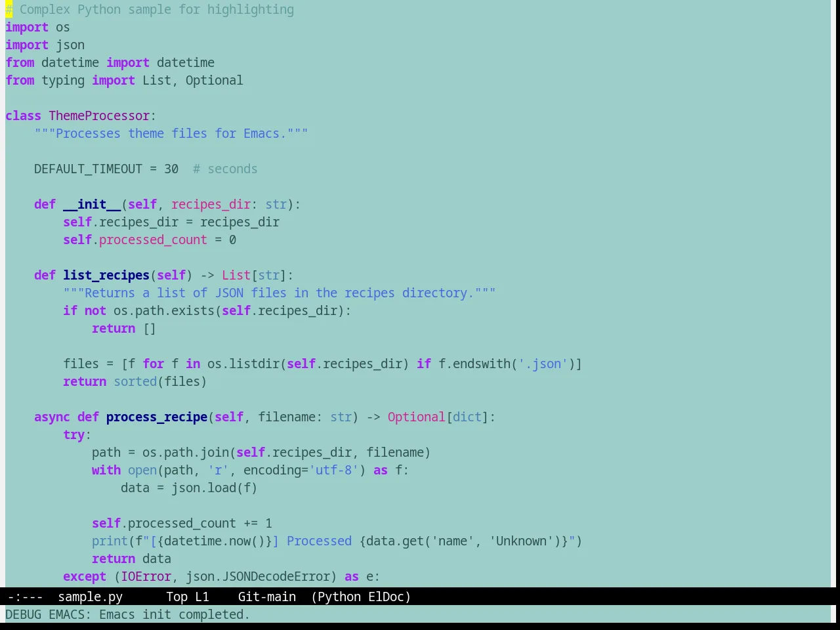Click 'Top' position indicator in mode line
Viewport: 840px width, 630px height.
point(177,597)
